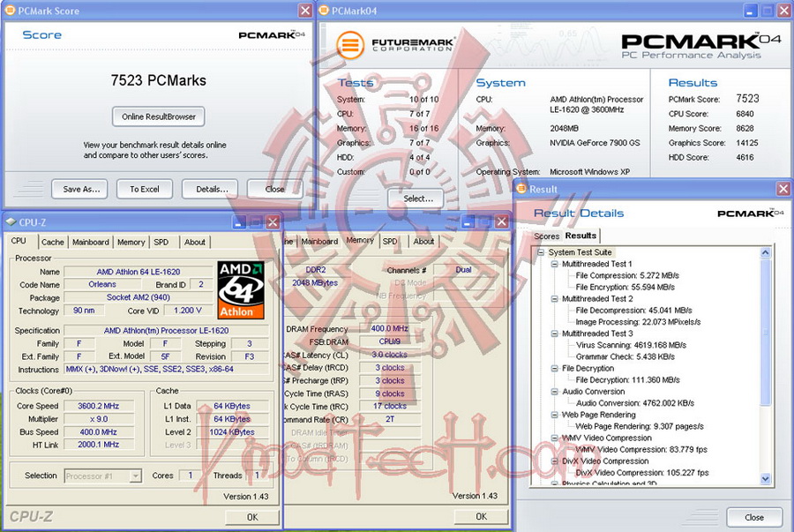Click the Result window title icon
Viewport: 794px width, 532px height.
tap(521, 188)
